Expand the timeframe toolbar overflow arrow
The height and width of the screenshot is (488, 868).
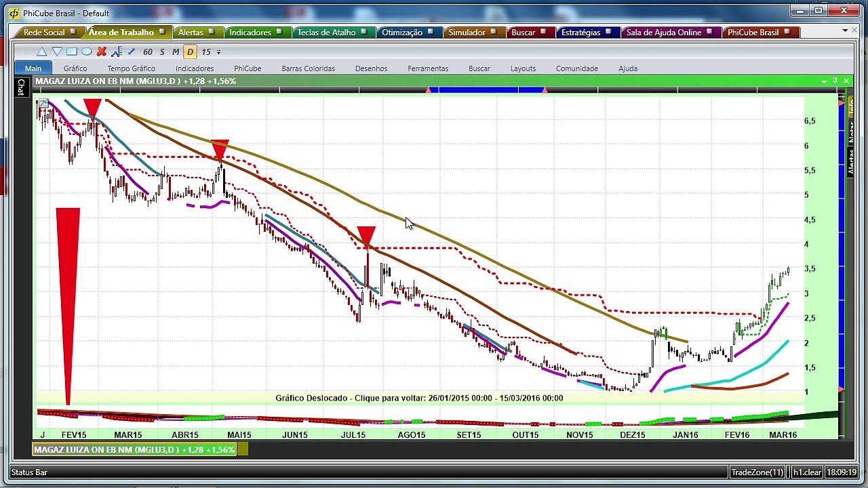point(218,52)
